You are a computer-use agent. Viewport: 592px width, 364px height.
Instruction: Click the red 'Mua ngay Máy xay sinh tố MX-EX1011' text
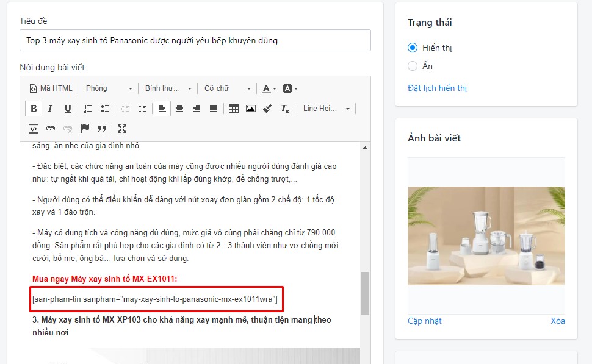104,279
